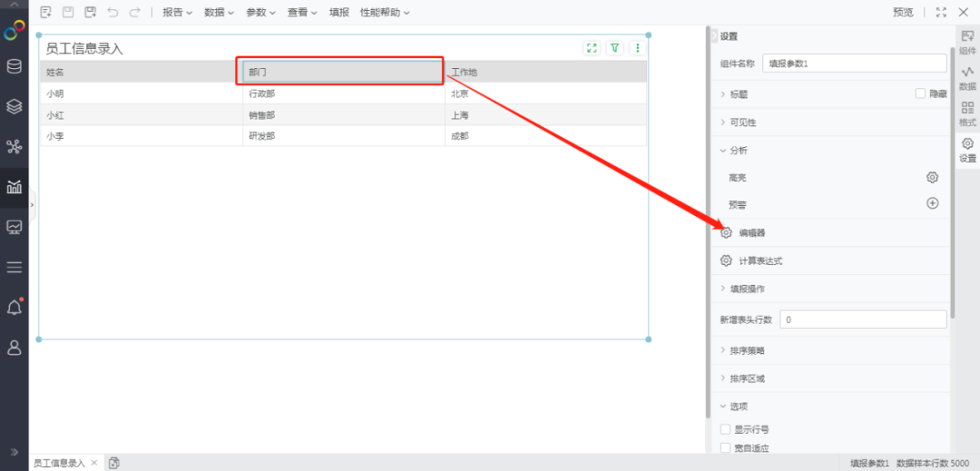Open the 数据 menu
Image resolution: width=980 pixels, height=471 pixels.
[x=219, y=13]
